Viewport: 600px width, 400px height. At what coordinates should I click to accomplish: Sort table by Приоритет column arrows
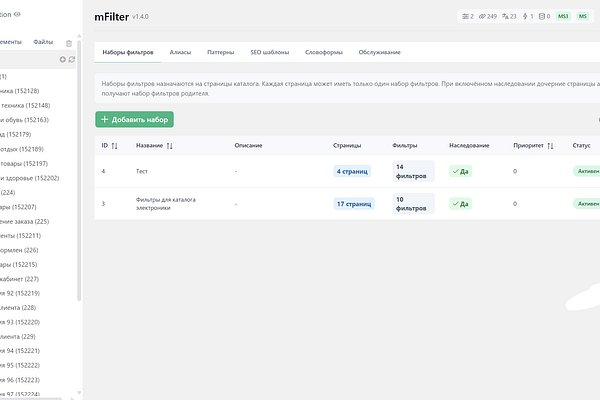[x=550, y=146]
